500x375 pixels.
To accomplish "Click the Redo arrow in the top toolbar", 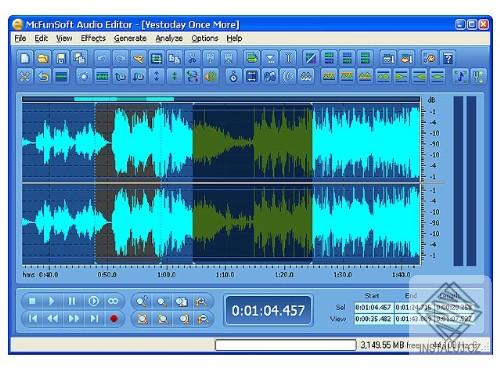I will point(120,58).
